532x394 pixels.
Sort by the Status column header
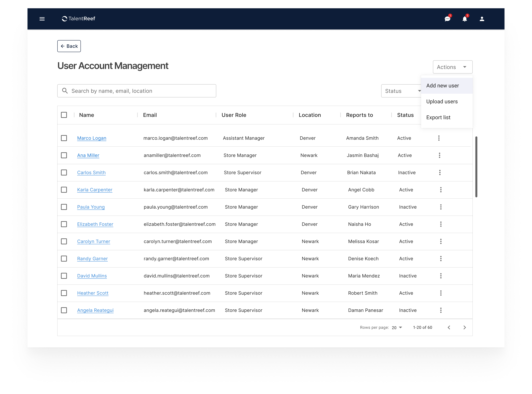(x=405, y=115)
